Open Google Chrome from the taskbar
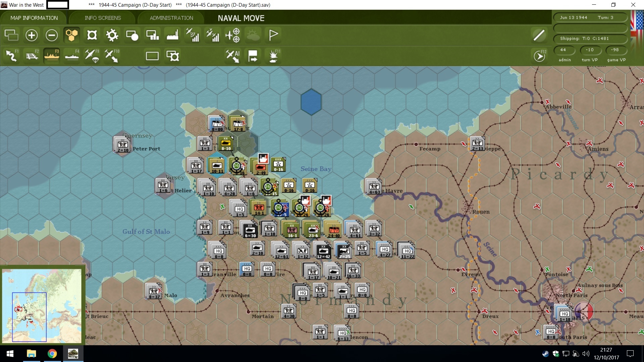This screenshot has width=644, height=362. (52, 354)
